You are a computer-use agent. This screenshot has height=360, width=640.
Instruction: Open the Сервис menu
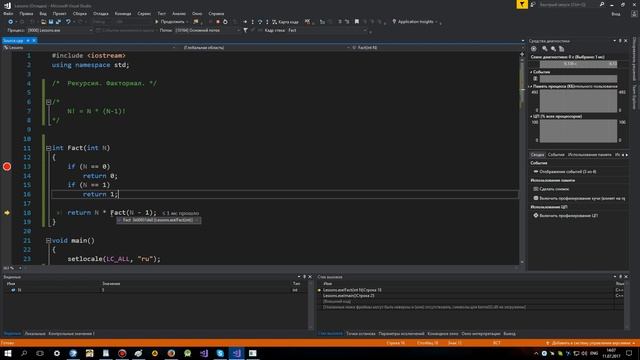(x=144, y=13)
